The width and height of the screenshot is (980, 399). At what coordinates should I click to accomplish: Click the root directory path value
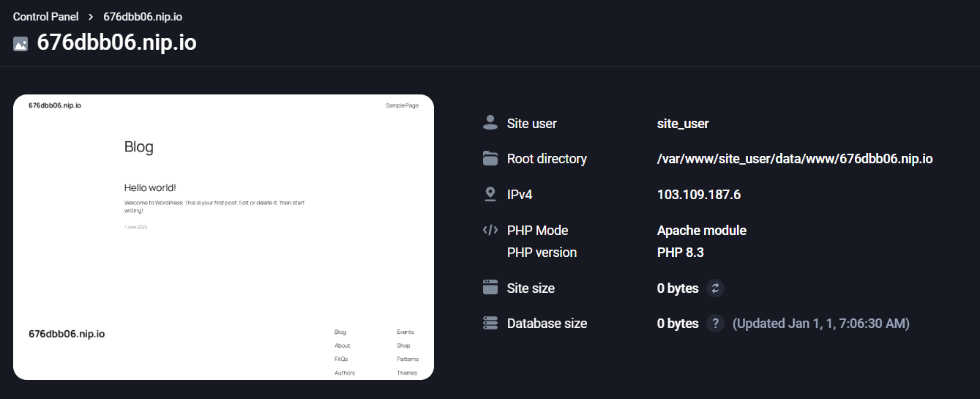[795, 158]
